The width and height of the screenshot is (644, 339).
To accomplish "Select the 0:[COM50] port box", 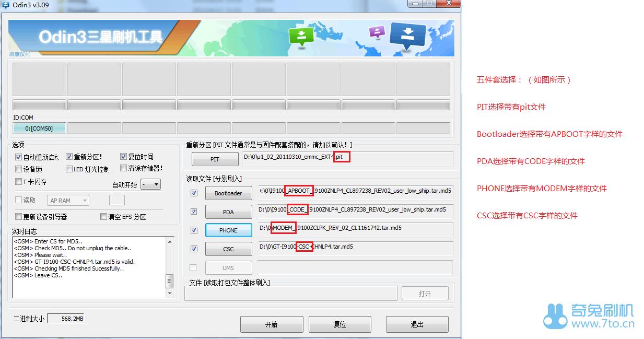I will [x=39, y=128].
